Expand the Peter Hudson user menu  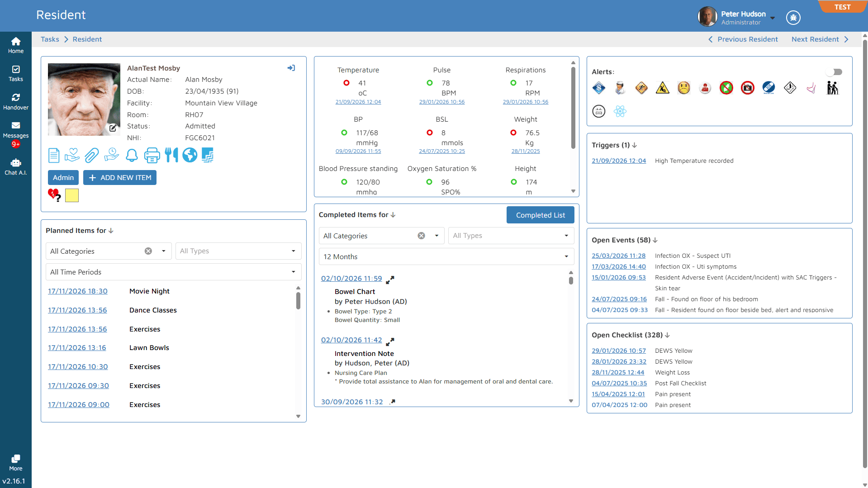click(773, 18)
